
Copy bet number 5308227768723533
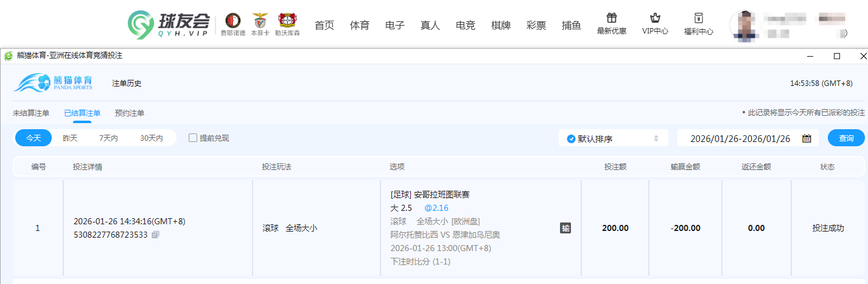pyautogui.click(x=155, y=235)
